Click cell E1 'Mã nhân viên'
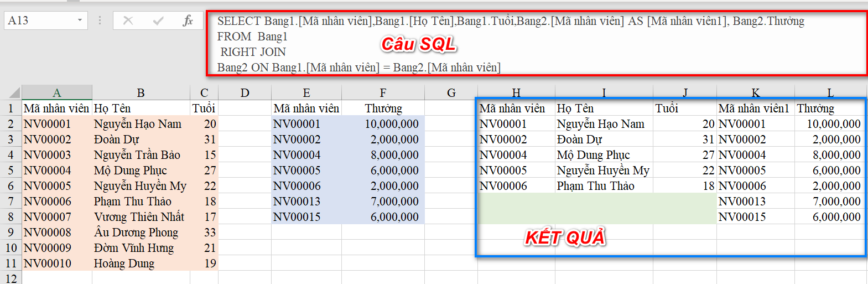The image size is (868, 284). [306, 108]
